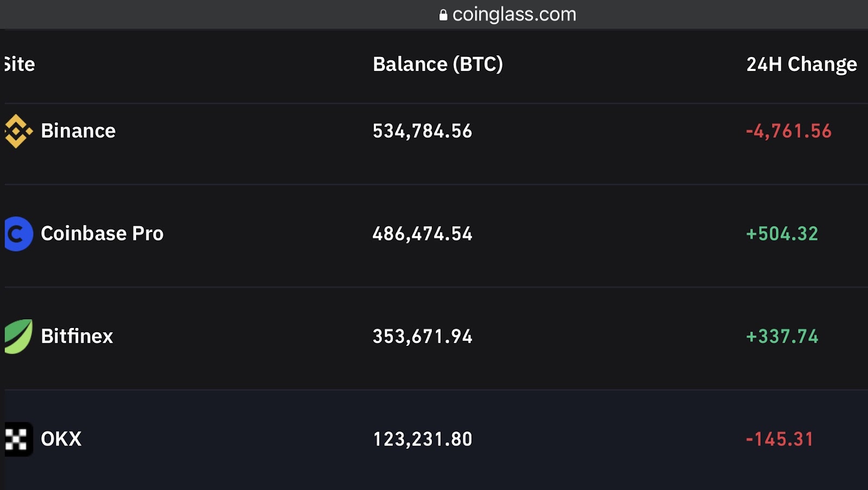Click Coinbase Pro change +504.32
The image size is (868, 490).
click(x=782, y=234)
